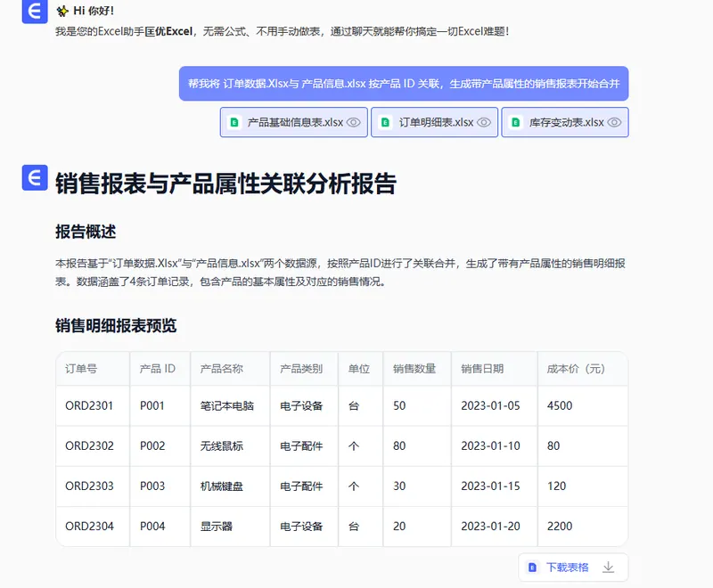The width and height of the screenshot is (713, 588).
Task: Click the 销售明细报表预览 section heading
Action: pos(116,326)
